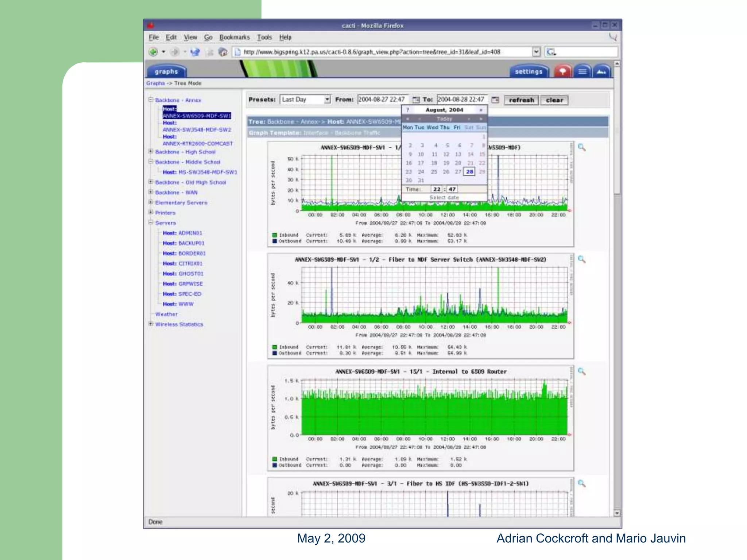The image size is (747, 560).
Task: Click the browser search box
Action: 581,52
